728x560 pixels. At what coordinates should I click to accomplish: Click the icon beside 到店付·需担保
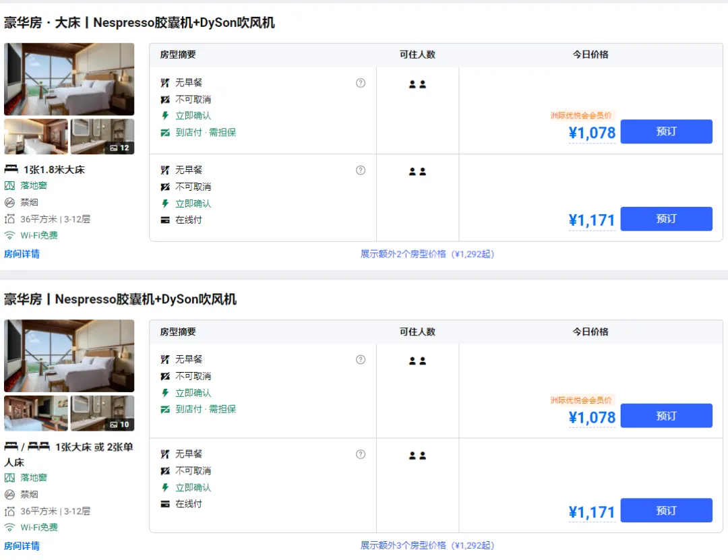point(163,132)
